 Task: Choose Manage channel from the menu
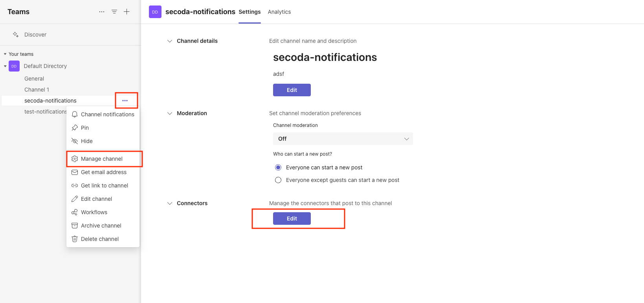tap(102, 159)
